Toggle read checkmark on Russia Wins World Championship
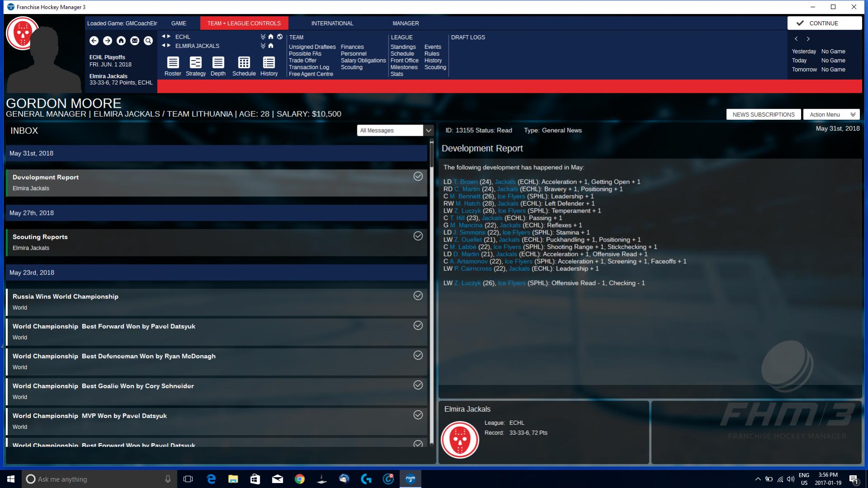Viewport: 868px width, 488px height. [418, 296]
